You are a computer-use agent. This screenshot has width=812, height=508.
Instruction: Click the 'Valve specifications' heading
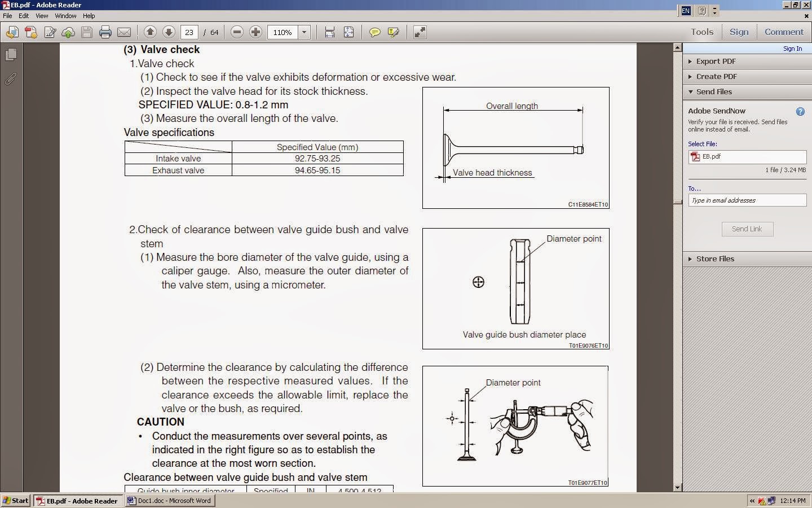169,133
